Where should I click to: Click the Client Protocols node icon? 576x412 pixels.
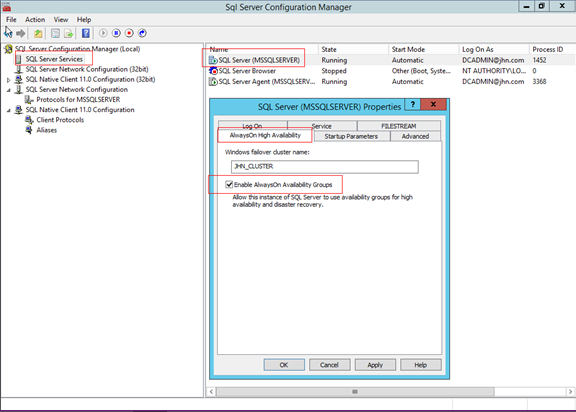click(x=29, y=120)
